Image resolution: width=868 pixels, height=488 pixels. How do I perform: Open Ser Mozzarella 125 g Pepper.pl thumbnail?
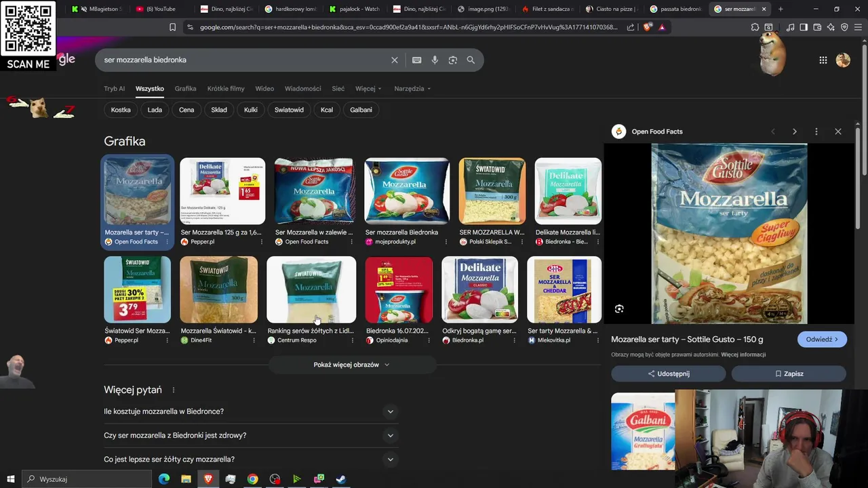[222, 191]
